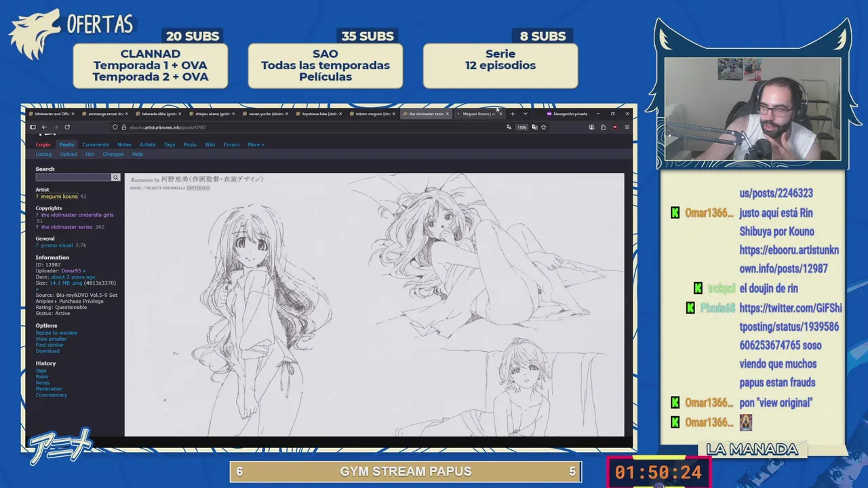Click the padlock site info icon
Image resolution: width=868 pixels, height=488 pixels.
pyautogui.click(x=123, y=127)
